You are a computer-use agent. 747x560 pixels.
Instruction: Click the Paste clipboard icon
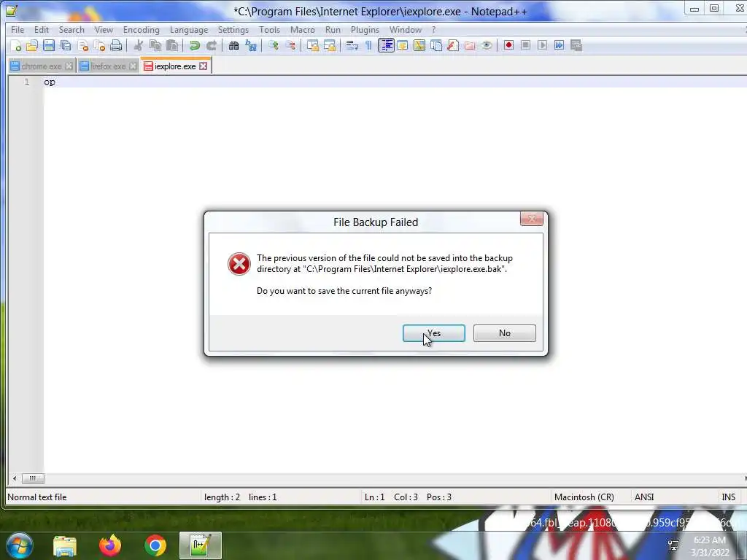point(172,46)
